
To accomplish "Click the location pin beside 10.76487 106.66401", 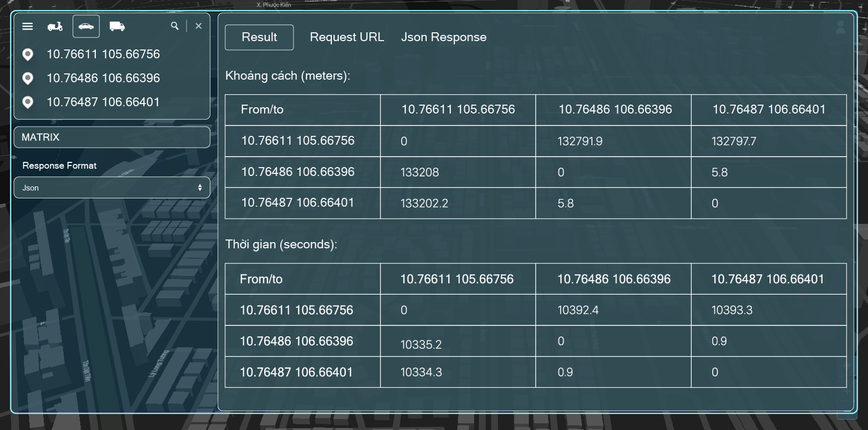I will coord(28,102).
